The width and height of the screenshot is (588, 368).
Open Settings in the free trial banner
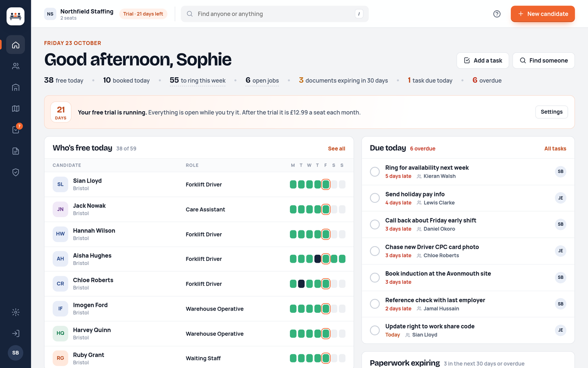(551, 112)
